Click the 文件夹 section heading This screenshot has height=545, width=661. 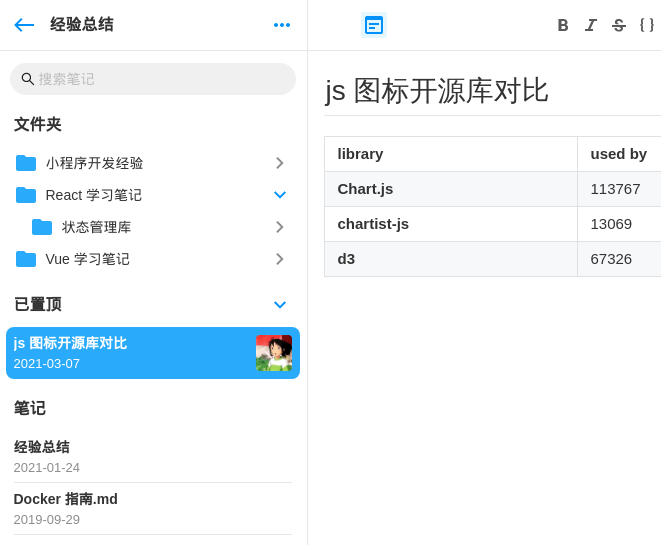pos(38,124)
